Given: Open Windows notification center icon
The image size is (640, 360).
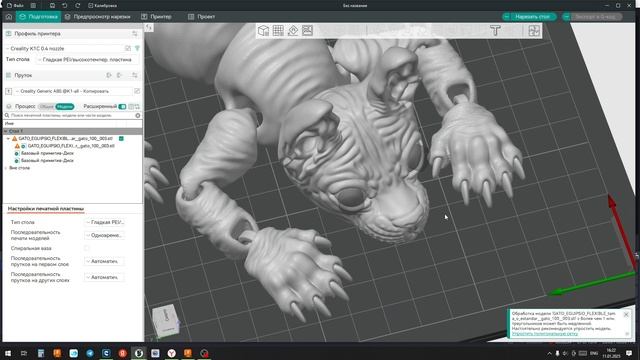Looking at the screenshot, I should click(629, 353).
